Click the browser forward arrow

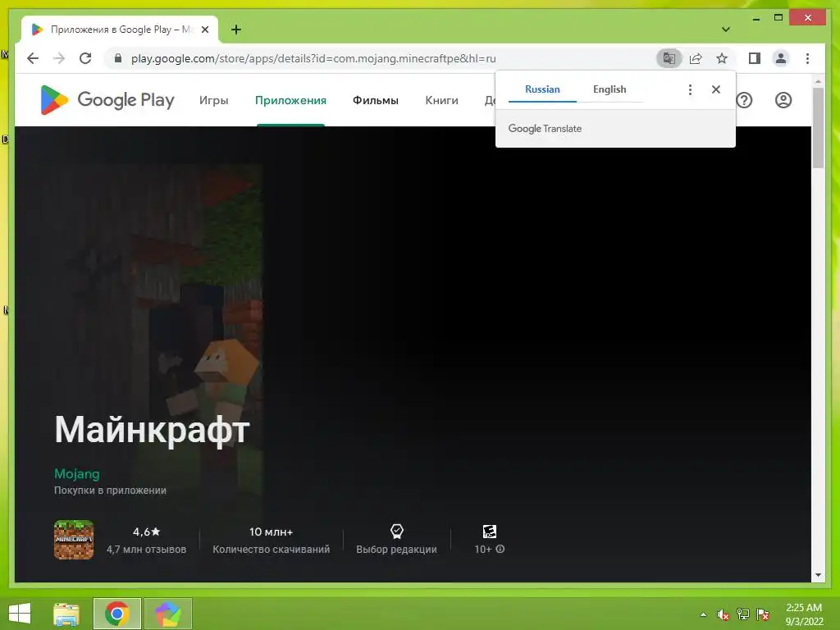pyautogui.click(x=59, y=58)
